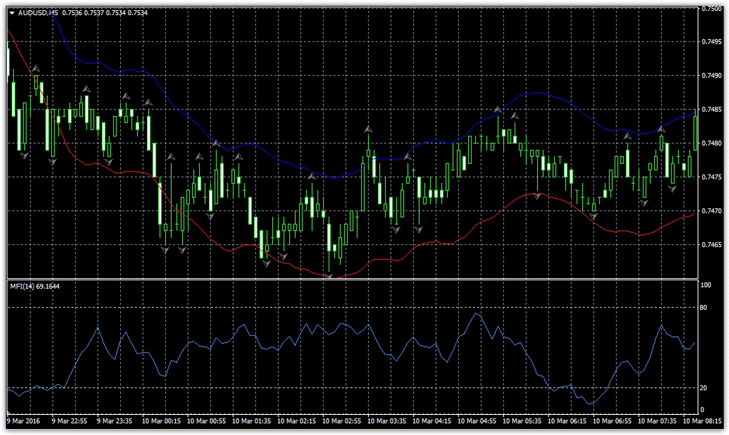
Task: Click the AUDUSD,M5 symbol label
Action: pos(39,13)
